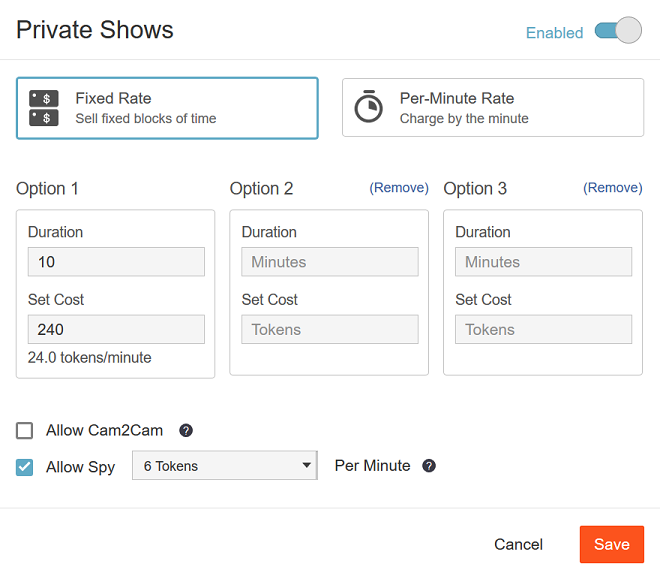Check the Allow Cam2Cam checkbox
Image resolution: width=660 pixels, height=573 pixels.
tap(25, 431)
